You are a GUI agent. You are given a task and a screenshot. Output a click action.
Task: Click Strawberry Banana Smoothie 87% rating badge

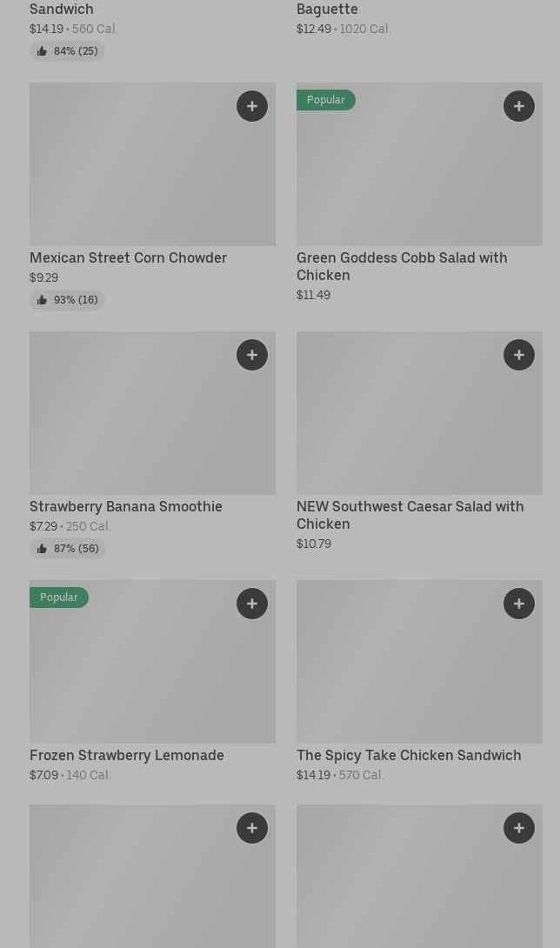[x=67, y=549]
